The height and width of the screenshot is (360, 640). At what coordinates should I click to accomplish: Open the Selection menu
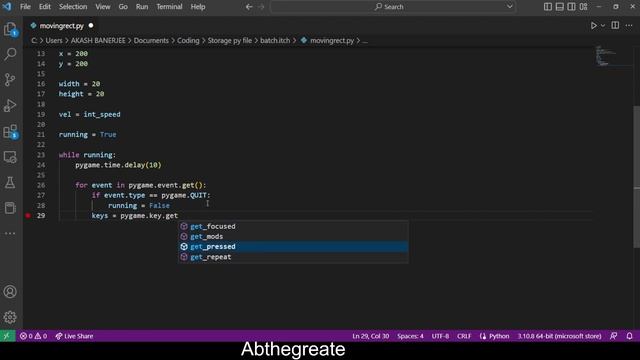point(73,7)
